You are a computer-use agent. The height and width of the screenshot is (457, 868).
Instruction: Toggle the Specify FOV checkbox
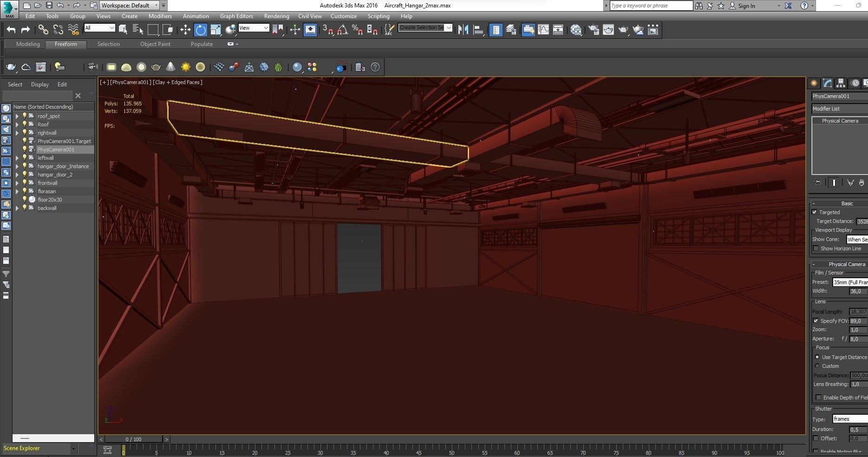(x=816, y=321)
